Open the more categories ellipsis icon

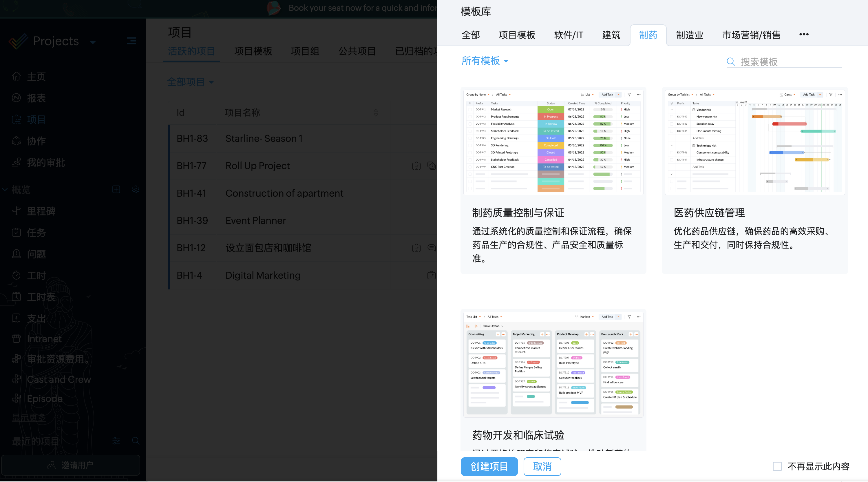click(804, 35)
